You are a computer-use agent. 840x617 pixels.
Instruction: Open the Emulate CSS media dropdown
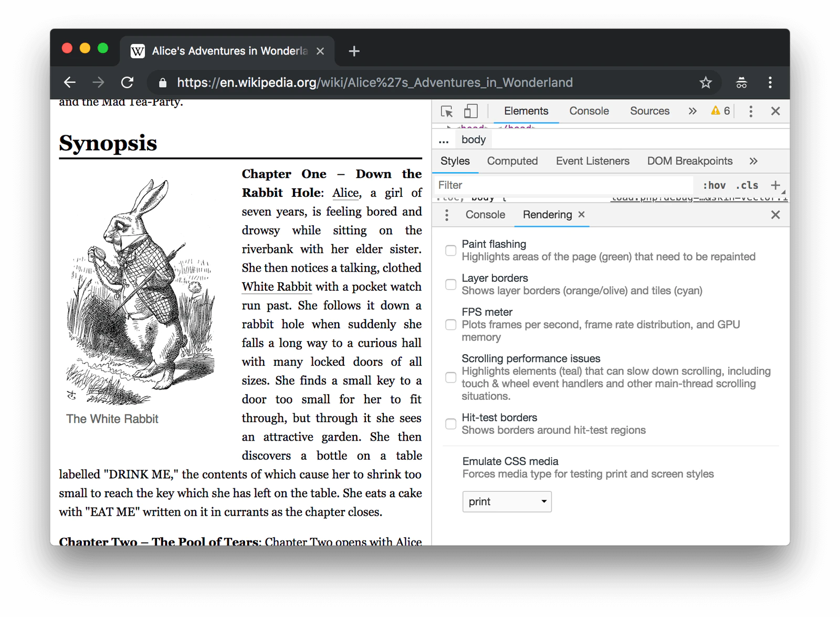pyautogui.click(x=507, y=502)
